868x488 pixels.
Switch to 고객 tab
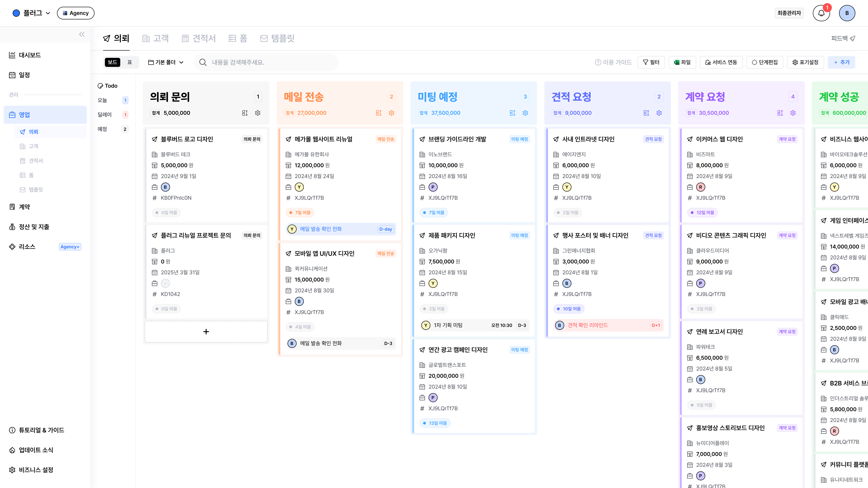pyautogui.click(x=155, y=38)
